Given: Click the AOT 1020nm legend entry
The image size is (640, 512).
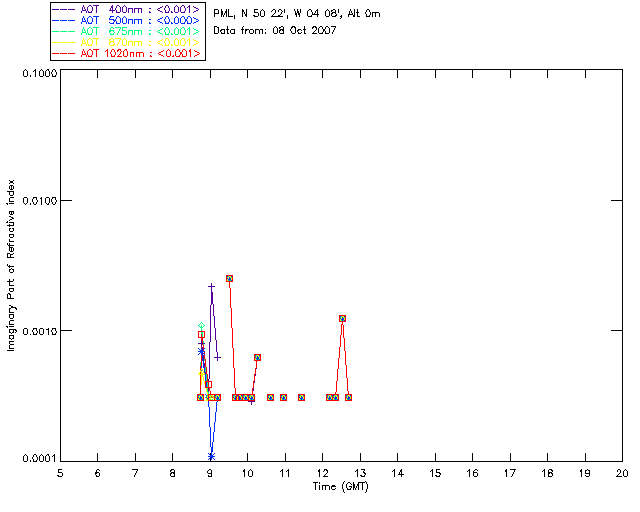Looking at the screenshot, I should pos(126,53).
